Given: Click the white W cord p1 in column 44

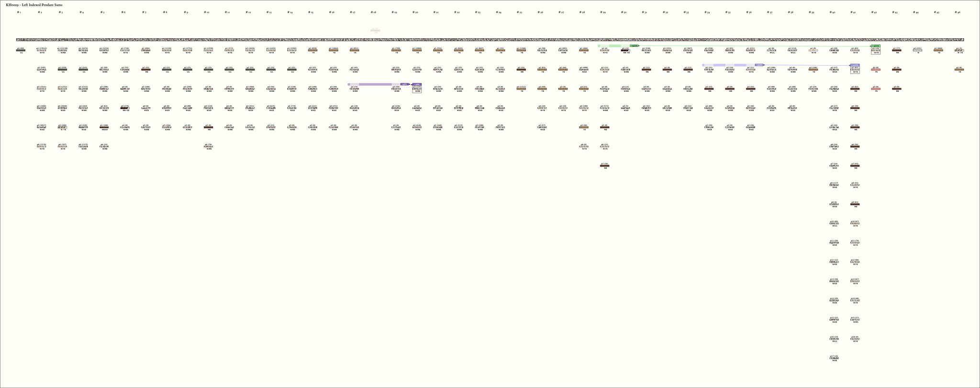Looking at the screenshot, I should tap(917, 50).
